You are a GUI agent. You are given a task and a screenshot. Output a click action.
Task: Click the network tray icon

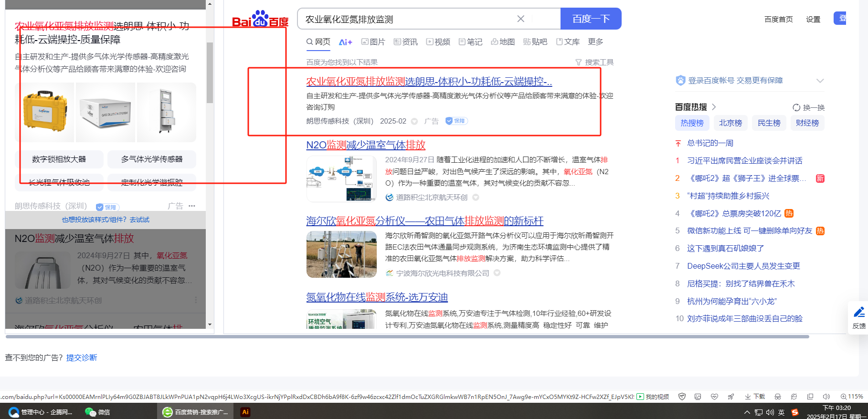coord(758,412)
